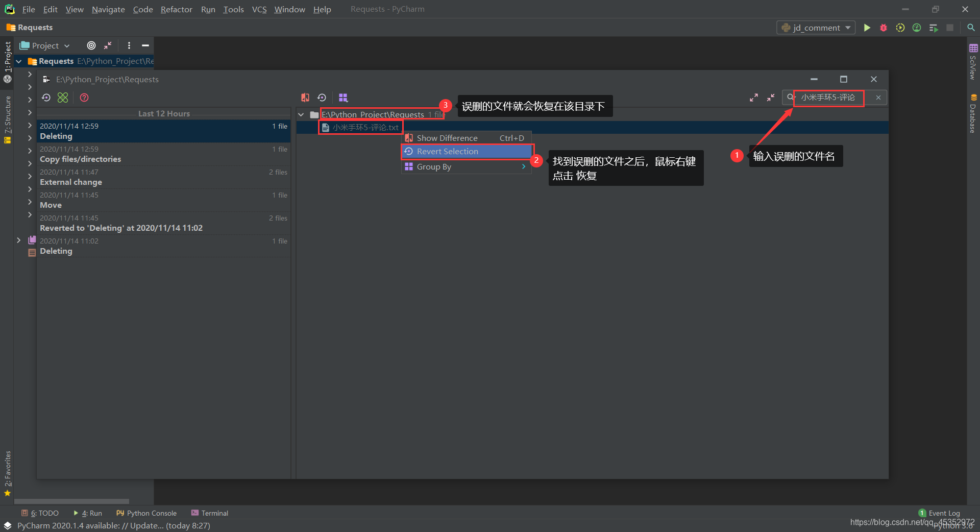Select the External change history entry
The image size is (980, 532).
pyautogui.click(x=163, y=177)
